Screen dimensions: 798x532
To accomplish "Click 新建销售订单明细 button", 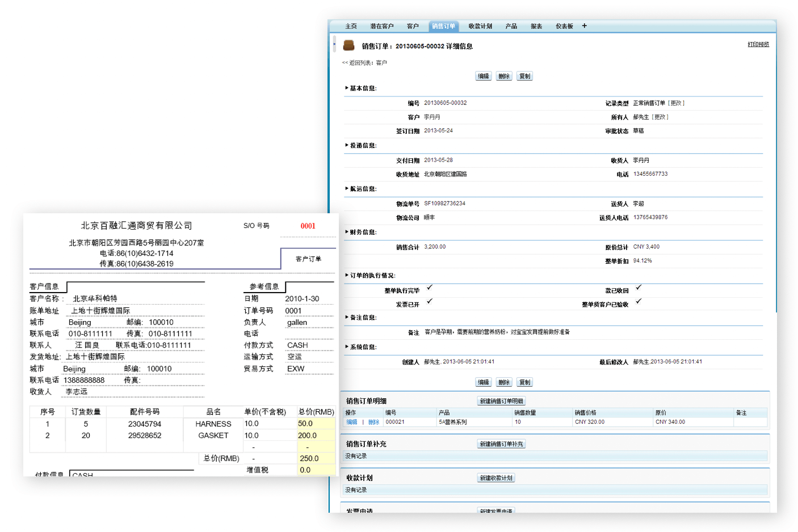I will click(501, 401).
